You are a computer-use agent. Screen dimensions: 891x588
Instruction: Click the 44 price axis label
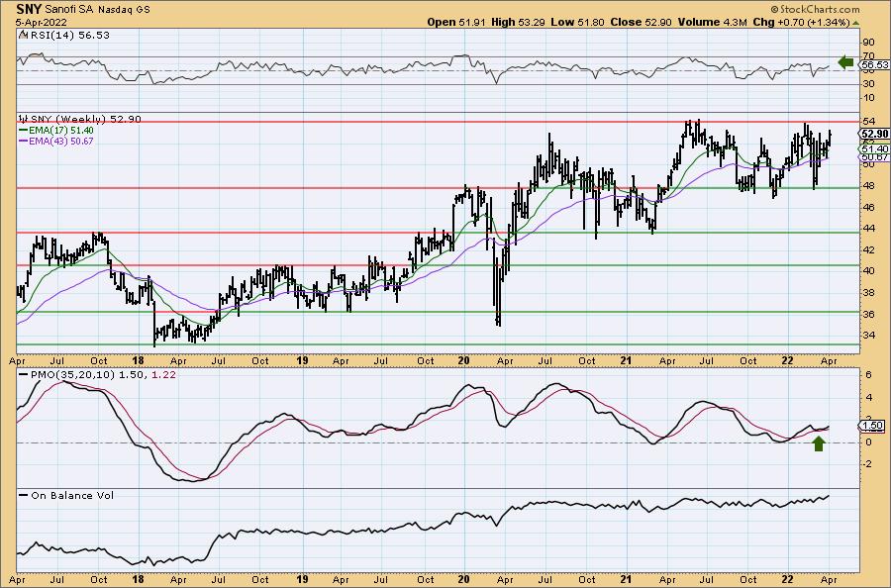click(869, 229)
